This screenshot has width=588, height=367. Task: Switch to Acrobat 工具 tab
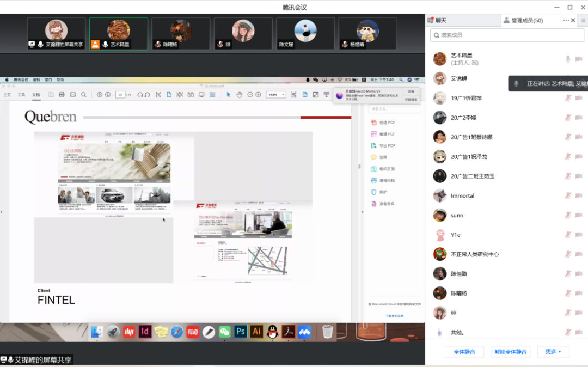pos(21,95)
